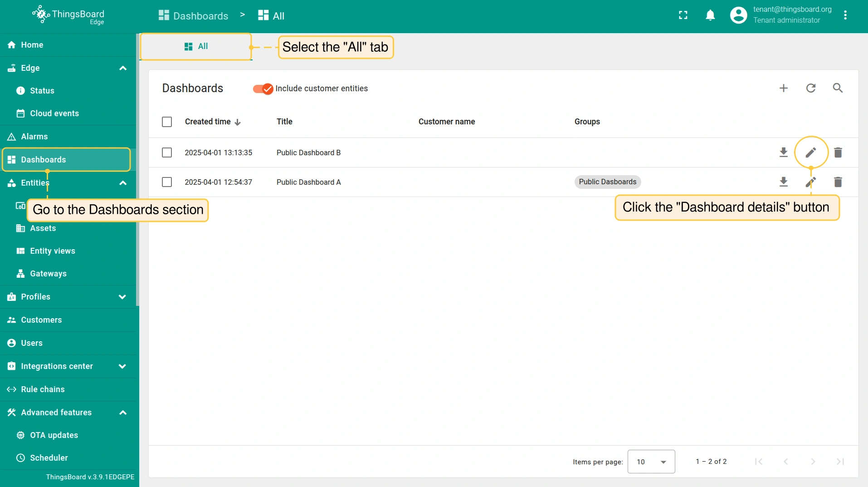Viewport: 868px width, 487px height.
Task: Click the add dashboard plus icon
Action: coord(783,88)
